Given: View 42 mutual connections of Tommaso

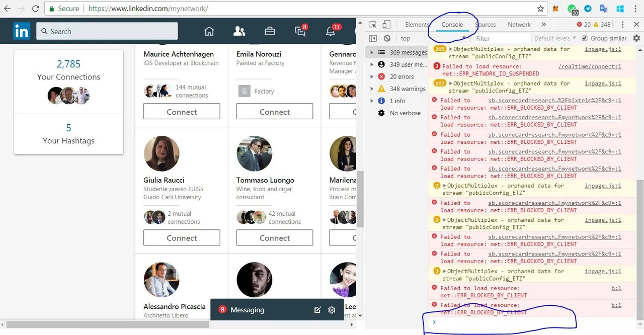Looking at the screenshot, I should 284,217.
